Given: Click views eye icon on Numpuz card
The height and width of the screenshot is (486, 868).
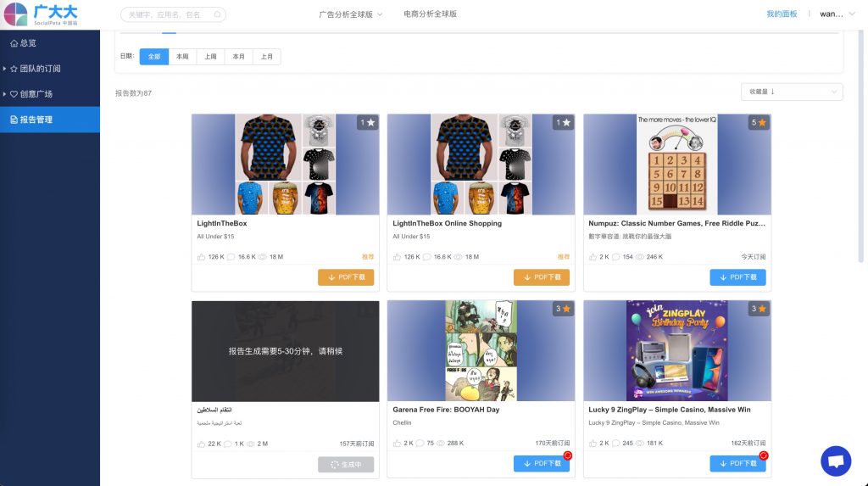Looking at the screenshot, I should point(639,257).
